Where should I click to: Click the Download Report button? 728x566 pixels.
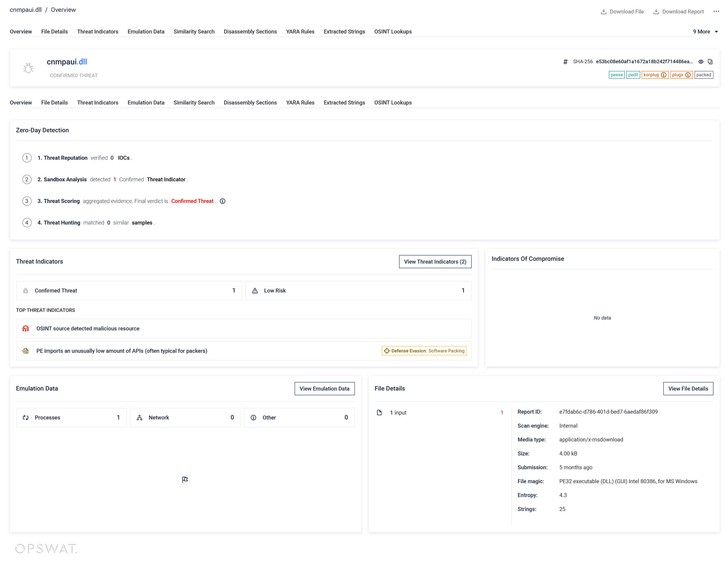pos(678,12)
